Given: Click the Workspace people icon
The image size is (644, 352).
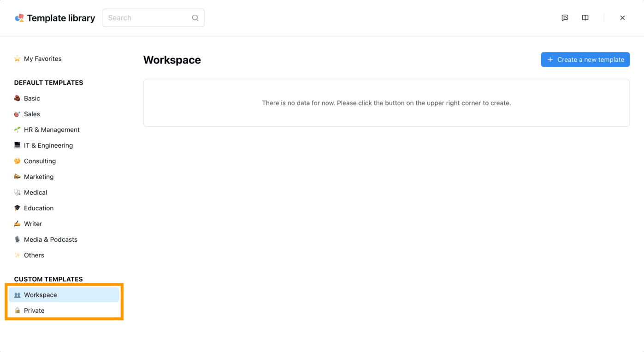Looking at the screenshot, I should click(x=17, y=295).
